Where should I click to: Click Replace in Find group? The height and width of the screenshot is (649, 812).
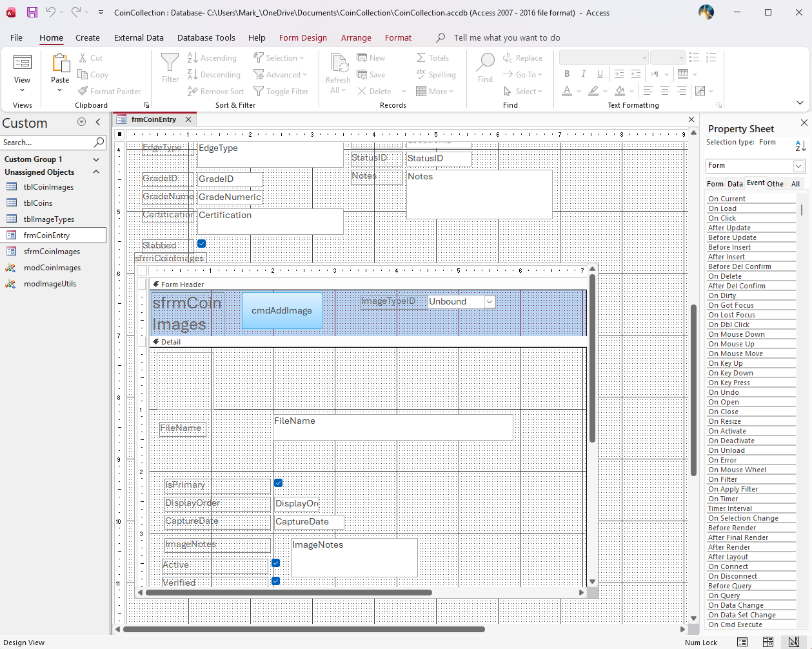[x=523, y=58]
